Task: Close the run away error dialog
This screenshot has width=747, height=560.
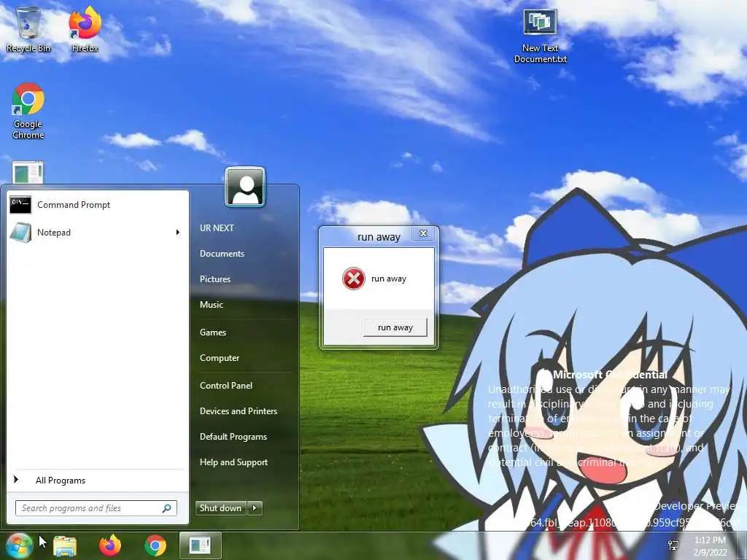Action: pos(423,233)
